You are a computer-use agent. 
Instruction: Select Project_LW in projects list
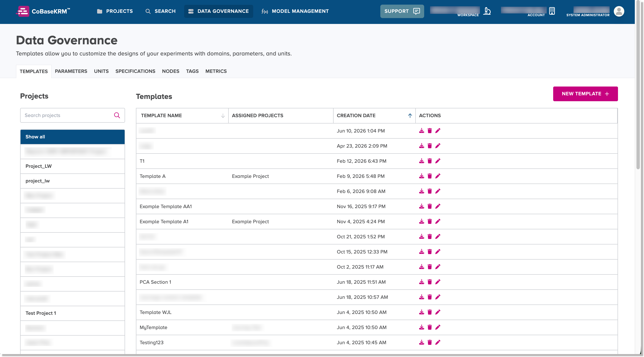pos(73,166)
